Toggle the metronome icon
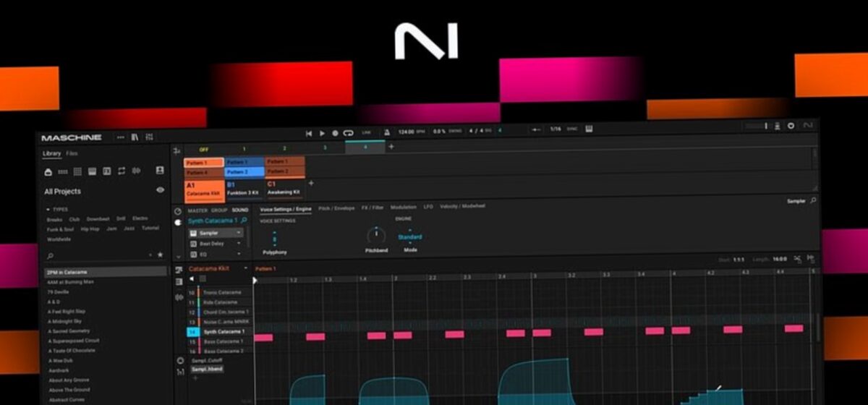 387,132
